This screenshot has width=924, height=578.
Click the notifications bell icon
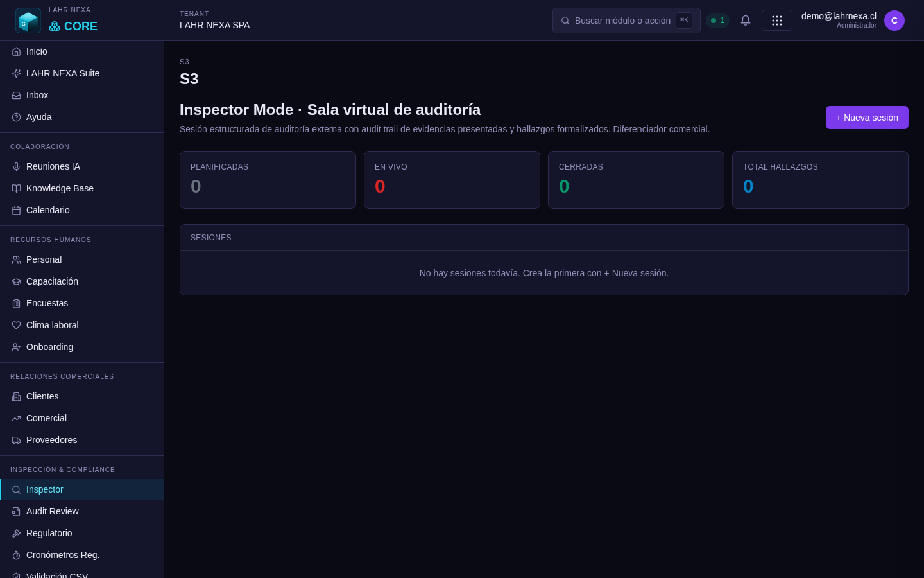[x=746, y=21]
